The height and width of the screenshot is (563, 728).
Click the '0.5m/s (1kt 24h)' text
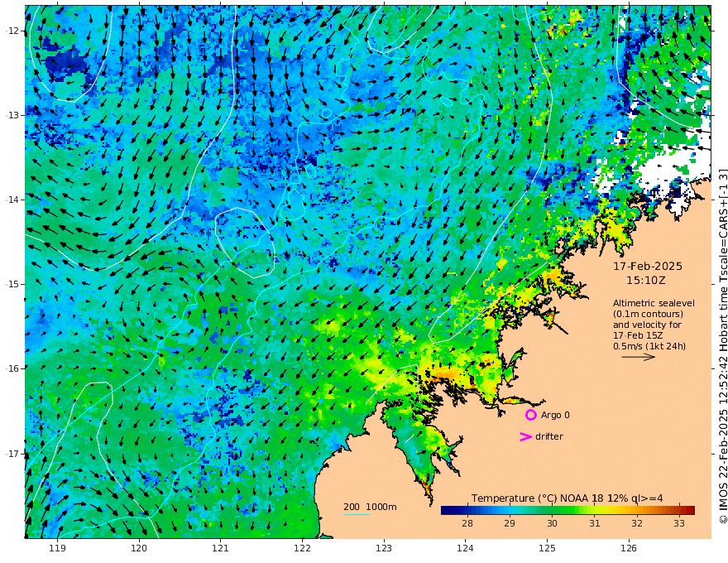(x=649, y=346)
